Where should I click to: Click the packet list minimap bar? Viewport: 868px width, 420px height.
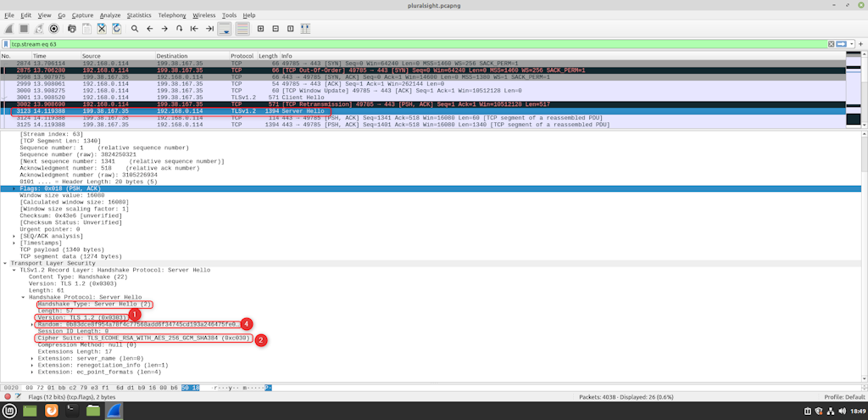pos(854,90)
